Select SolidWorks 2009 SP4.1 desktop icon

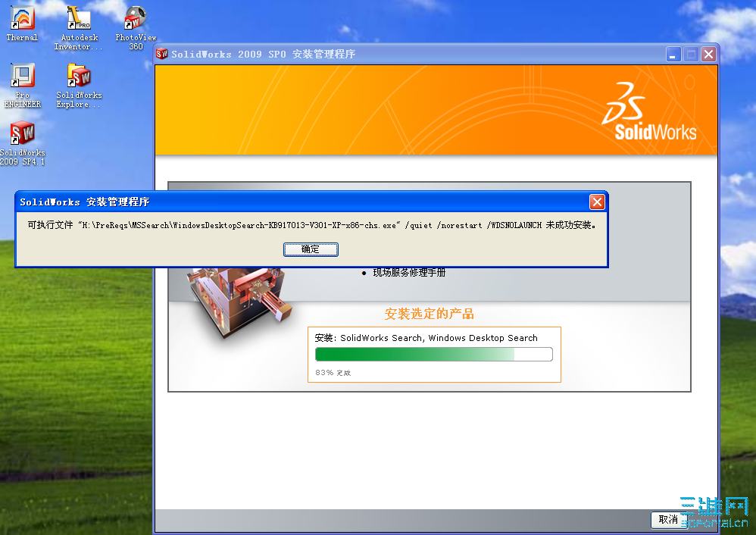(22, 142)
